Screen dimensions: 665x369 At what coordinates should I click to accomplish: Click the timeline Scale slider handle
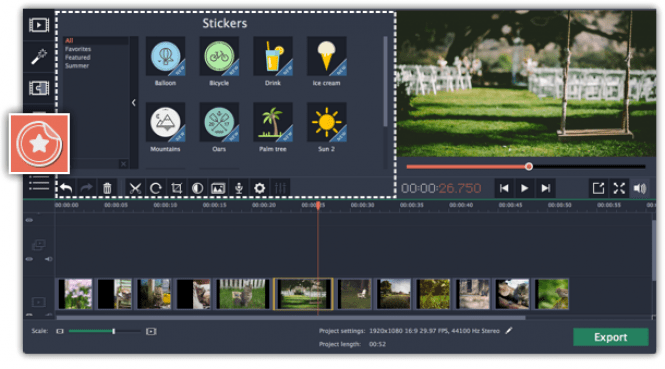[114, 331]
